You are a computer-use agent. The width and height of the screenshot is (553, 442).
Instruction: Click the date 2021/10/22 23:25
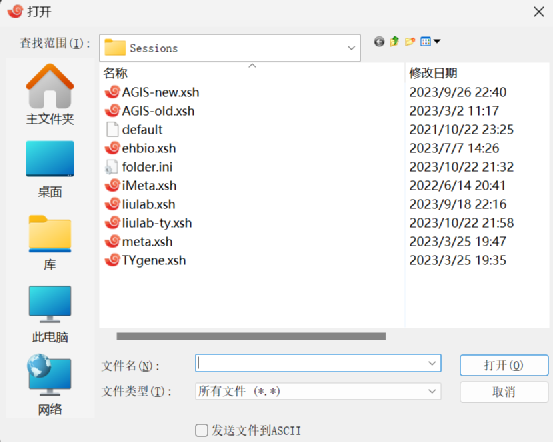tap(461, 130)
